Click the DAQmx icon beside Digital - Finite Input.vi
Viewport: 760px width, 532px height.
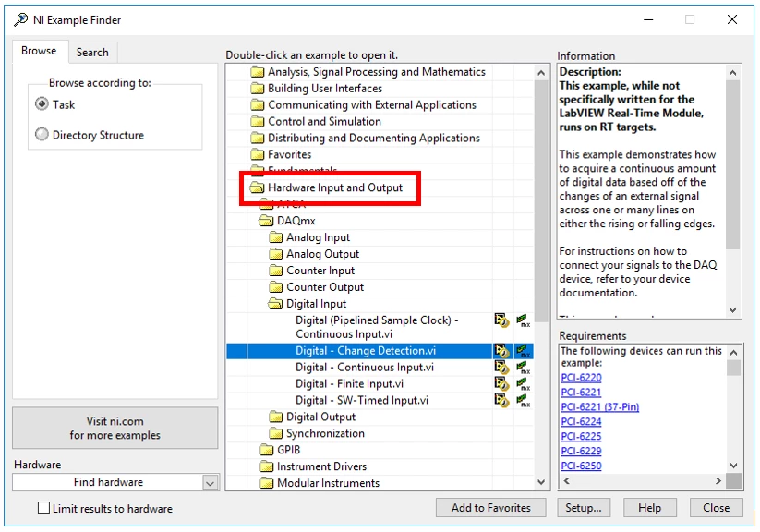tap(524, 383)
